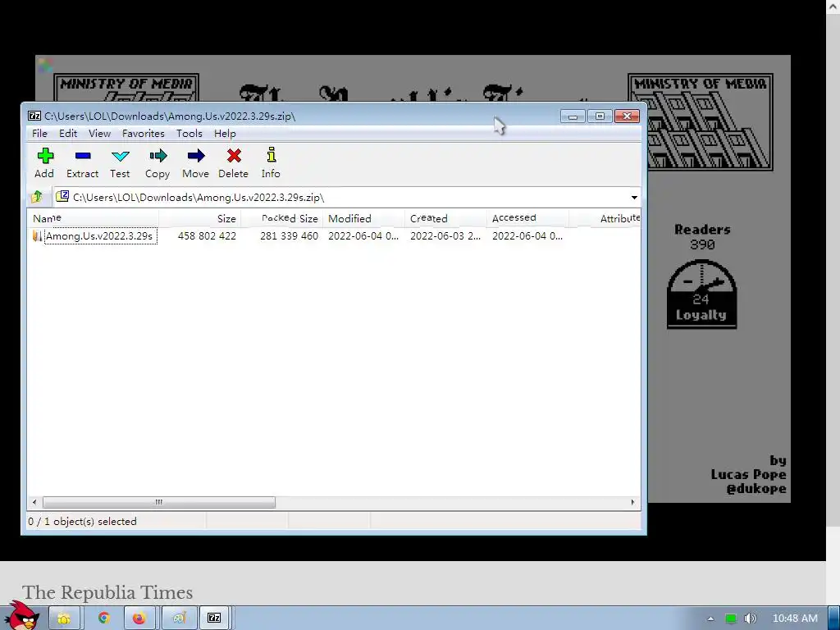This screenshot has width=840, height=630.
Task: Click The Republia Times heading on webpage
Action: pos(107,592)
